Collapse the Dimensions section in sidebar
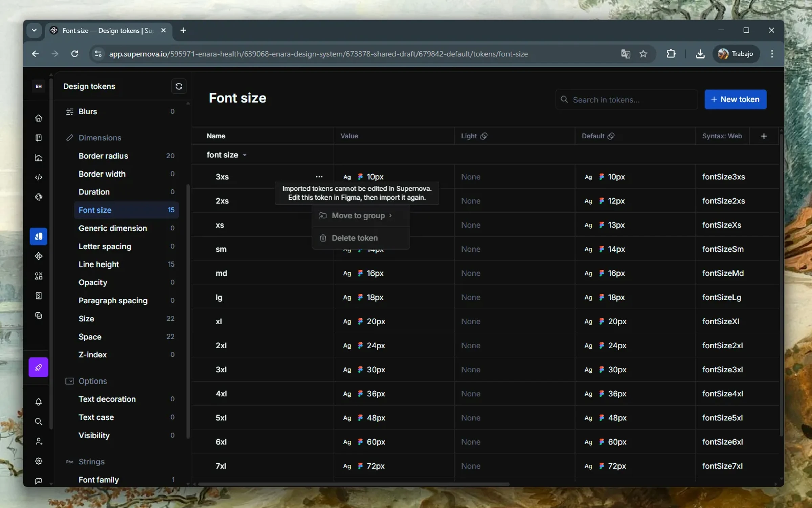The width and height of the screenshot is (812, 508). pos(100,138)
